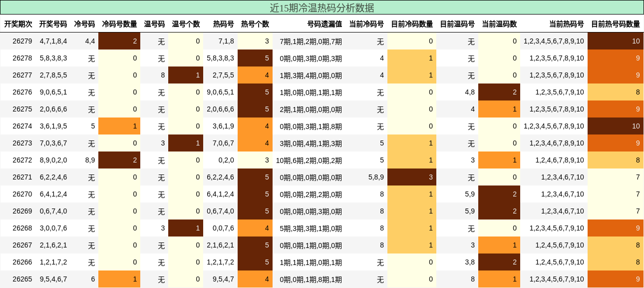Click missing values 10期,6期,2期,0期,2期

point(309,160)
